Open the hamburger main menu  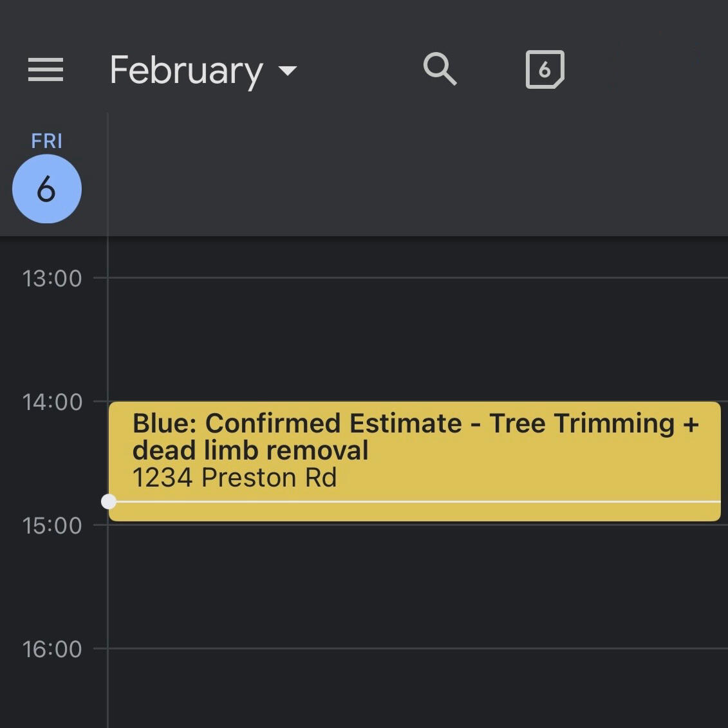click(x=46, y=70)
